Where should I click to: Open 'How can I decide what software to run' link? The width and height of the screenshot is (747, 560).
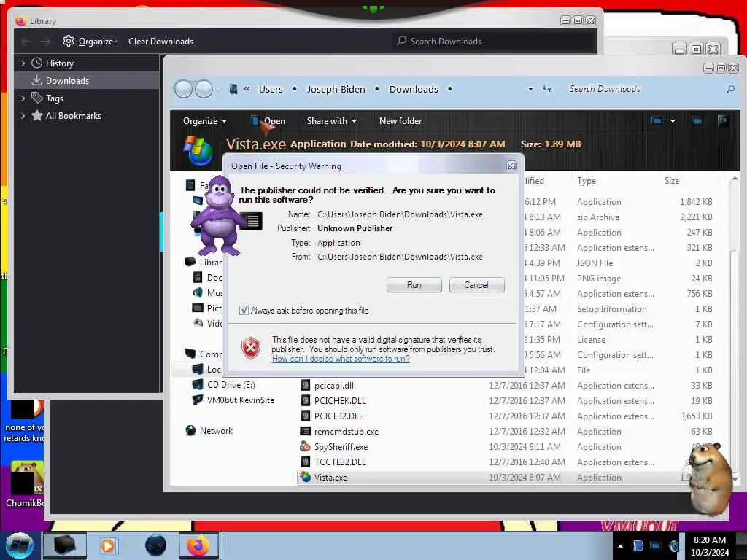click(x=341, y=359)
